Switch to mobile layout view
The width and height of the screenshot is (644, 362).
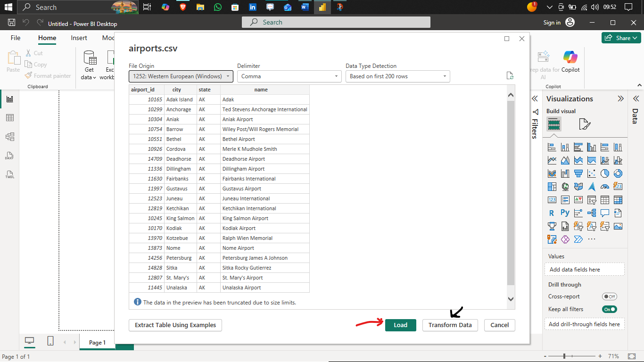[50, 341]
